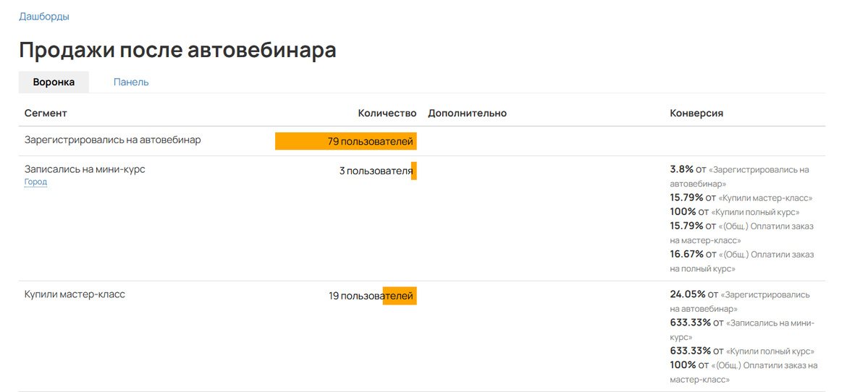Open the Дашборды breadcrumb link

tap(44, 17)
